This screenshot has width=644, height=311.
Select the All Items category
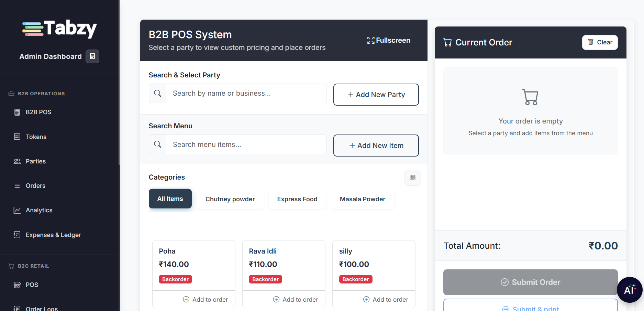170,199
